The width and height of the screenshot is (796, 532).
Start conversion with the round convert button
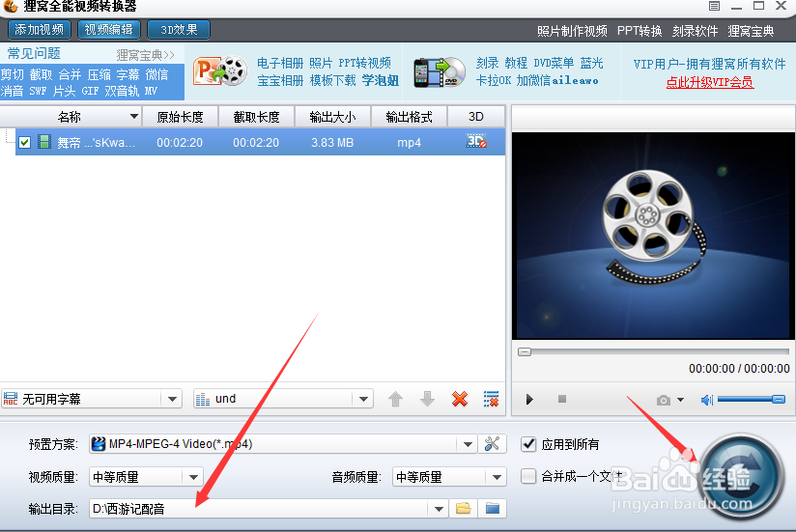(x=740, y=477)
